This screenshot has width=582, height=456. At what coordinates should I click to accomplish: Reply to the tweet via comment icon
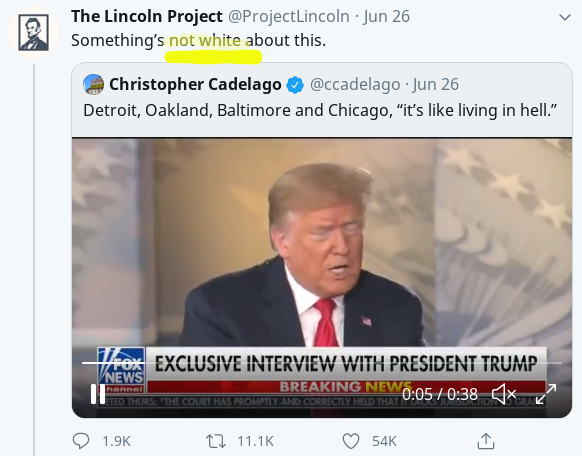tap(81, 441)
